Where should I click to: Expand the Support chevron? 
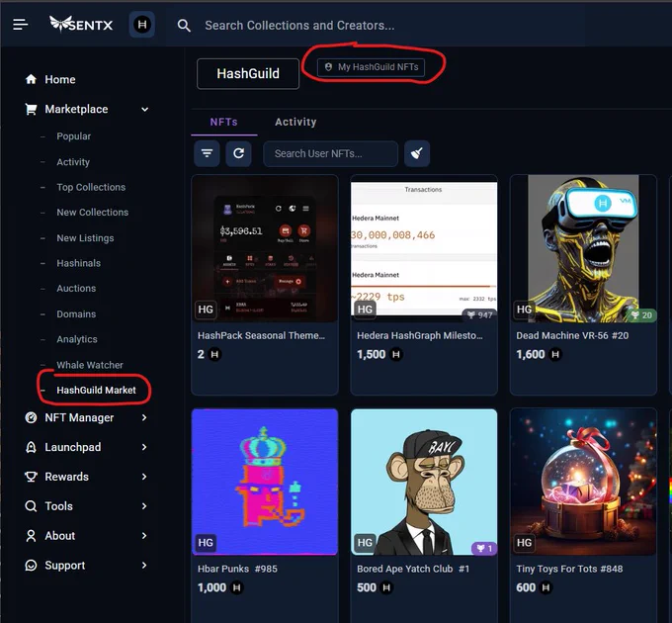(144, 566)
